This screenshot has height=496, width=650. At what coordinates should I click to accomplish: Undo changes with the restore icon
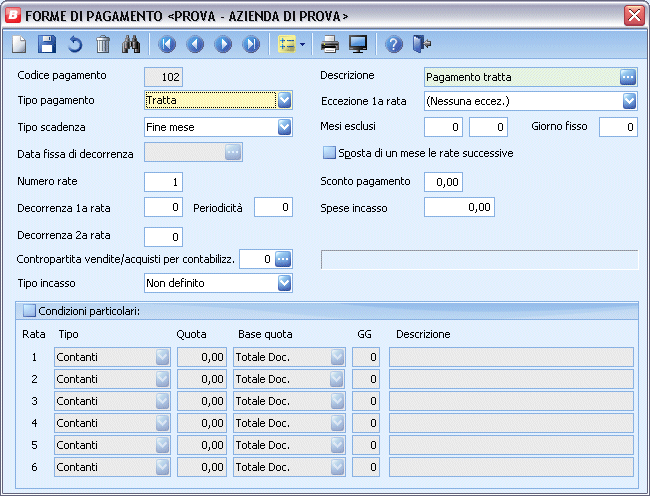[x=75, y=44]
